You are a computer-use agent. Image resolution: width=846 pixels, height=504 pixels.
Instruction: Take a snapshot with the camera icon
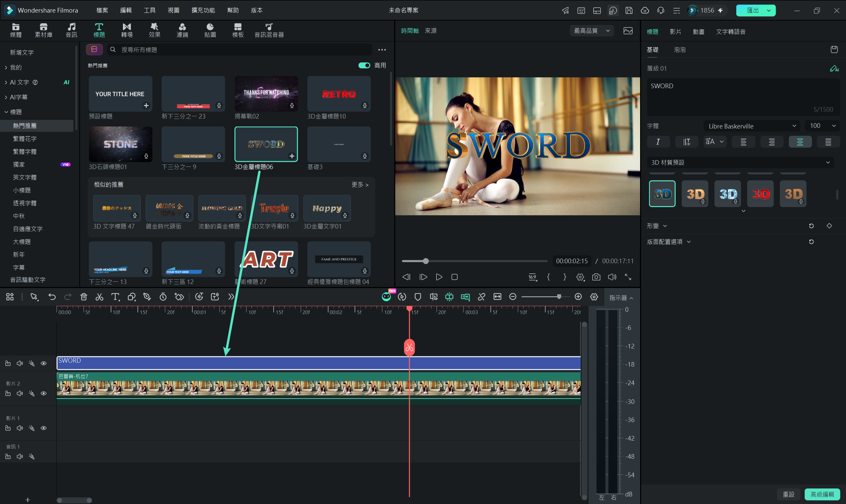596,277
